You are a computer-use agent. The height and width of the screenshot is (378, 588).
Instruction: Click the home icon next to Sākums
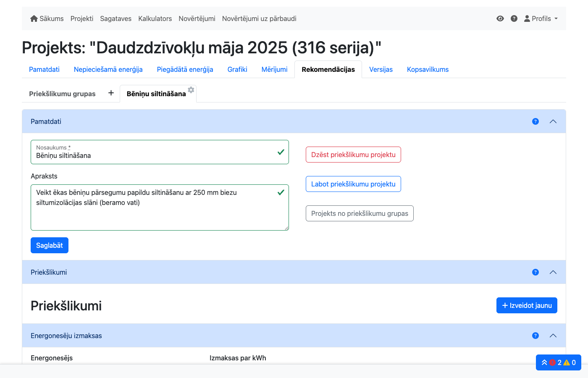coord(34,18)
